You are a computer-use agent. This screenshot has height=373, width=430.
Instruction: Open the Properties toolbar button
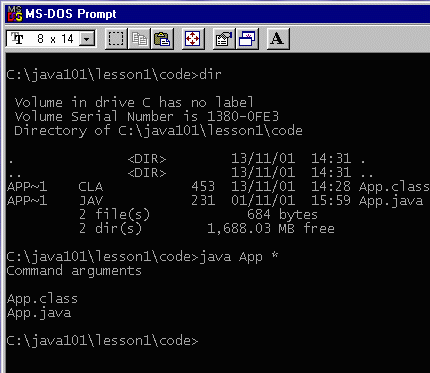click(x=224, y=39)
